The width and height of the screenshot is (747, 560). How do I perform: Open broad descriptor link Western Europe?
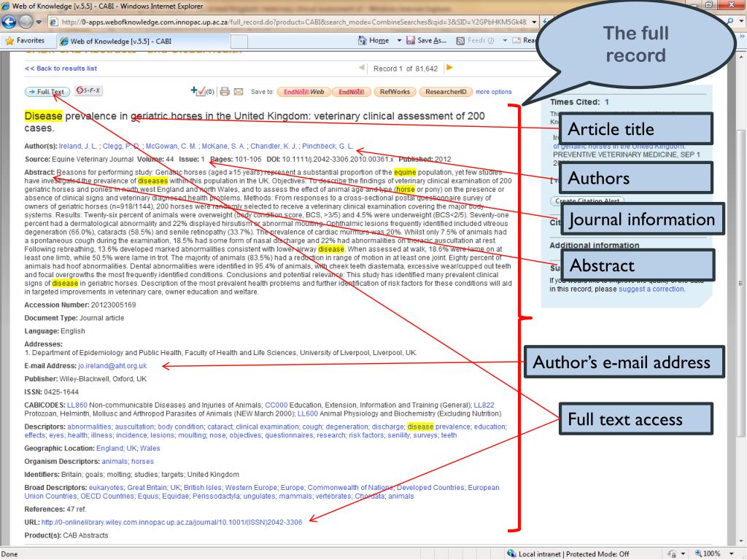251,488
